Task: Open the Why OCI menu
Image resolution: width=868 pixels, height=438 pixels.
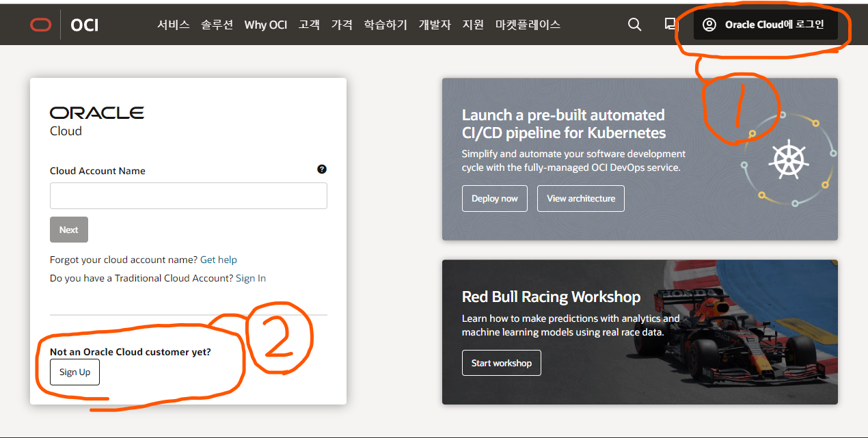Action: (266, 25)
